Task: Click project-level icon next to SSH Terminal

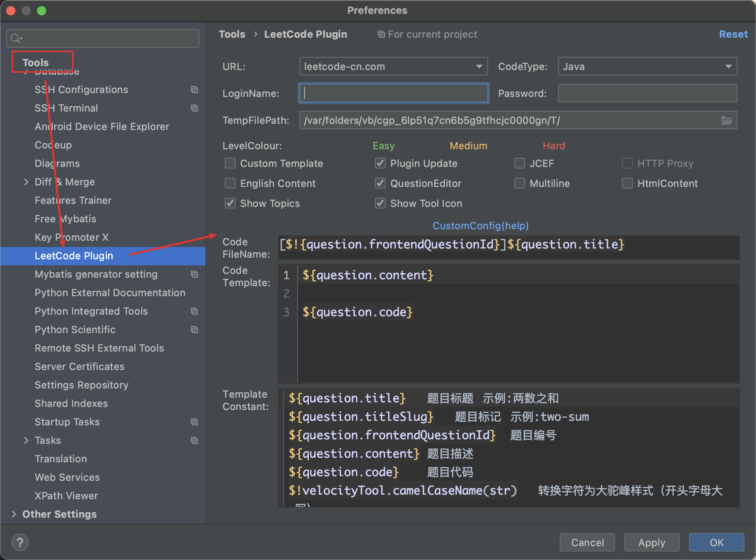Action: tap(194, 108)
